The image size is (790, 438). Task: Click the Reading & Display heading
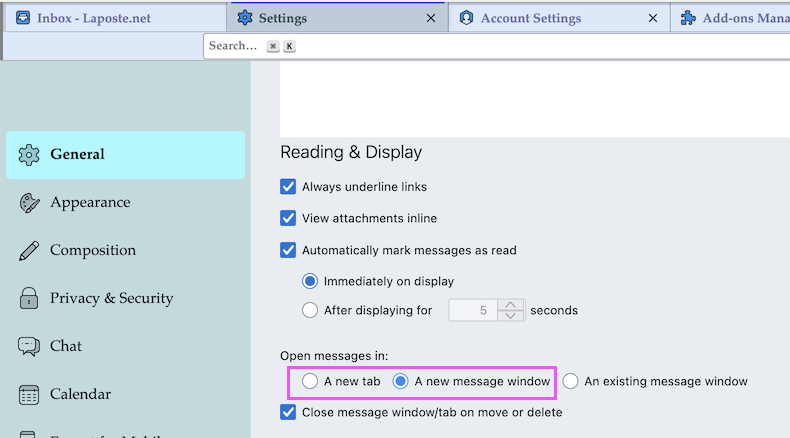tap(351, 152)
